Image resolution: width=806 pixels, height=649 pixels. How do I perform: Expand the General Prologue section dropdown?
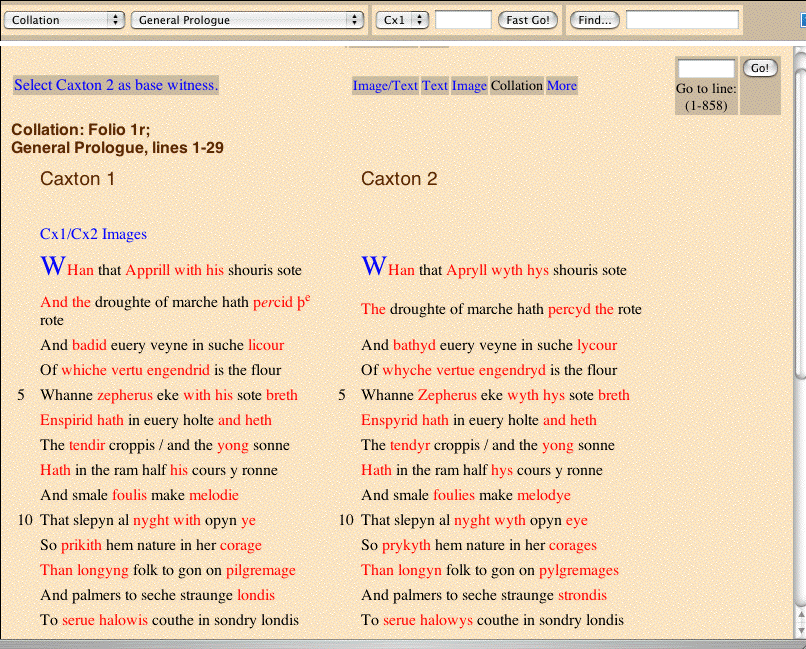click(x=247, y=20)
